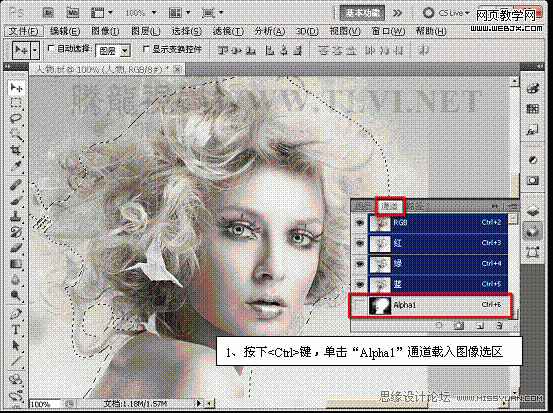Select the Path Selection tool
The width and height of the screenshot is (553, 413).
[16, 345]
